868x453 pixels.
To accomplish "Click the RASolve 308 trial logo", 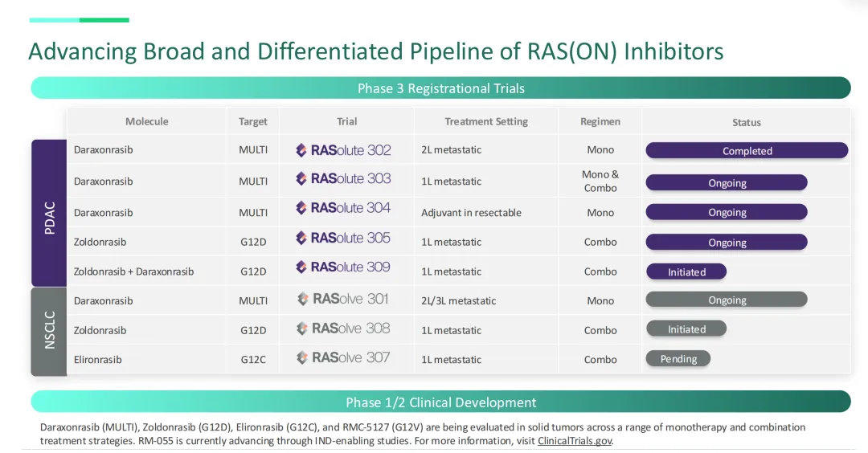I will point(343,329).
